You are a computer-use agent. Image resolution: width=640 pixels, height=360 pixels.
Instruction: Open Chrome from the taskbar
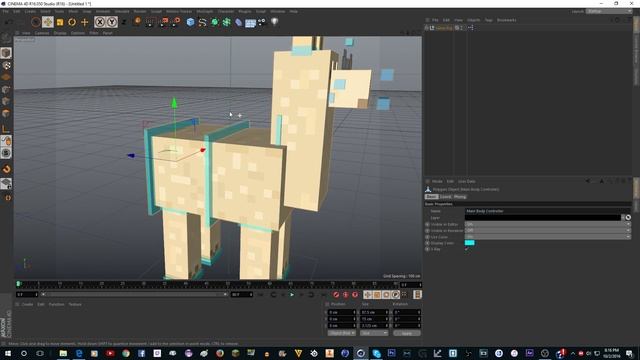tap(126, 353)
